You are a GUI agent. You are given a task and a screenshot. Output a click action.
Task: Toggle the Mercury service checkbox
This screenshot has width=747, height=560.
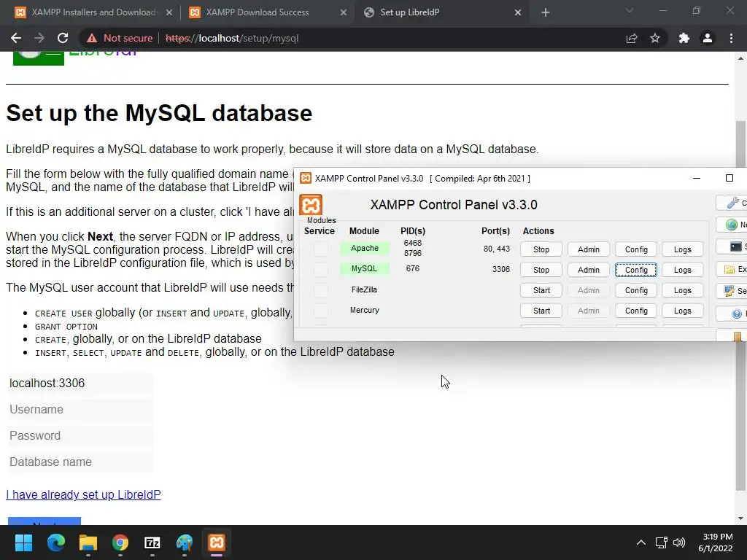click(321, 311)
